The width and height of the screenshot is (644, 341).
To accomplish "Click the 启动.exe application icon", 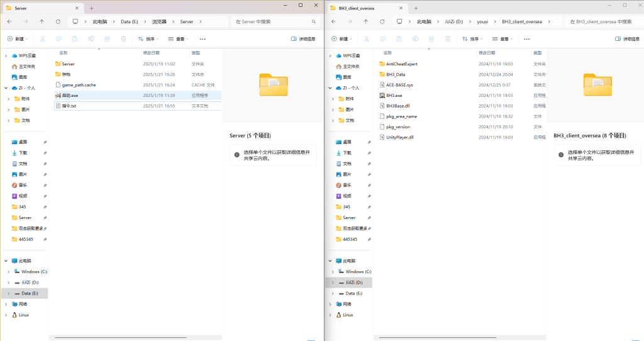I will click(x=58, y=95).
